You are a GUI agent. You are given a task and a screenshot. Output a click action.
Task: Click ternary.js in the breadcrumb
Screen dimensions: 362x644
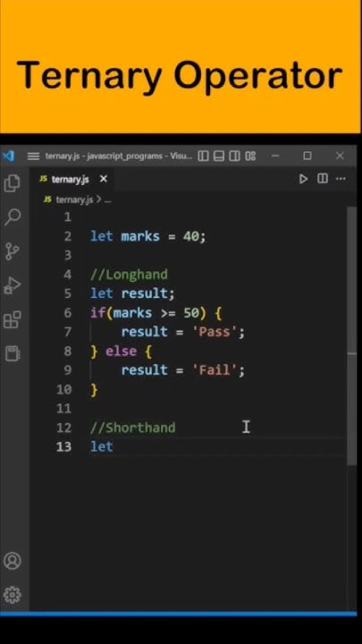click(x=74, y=199)
